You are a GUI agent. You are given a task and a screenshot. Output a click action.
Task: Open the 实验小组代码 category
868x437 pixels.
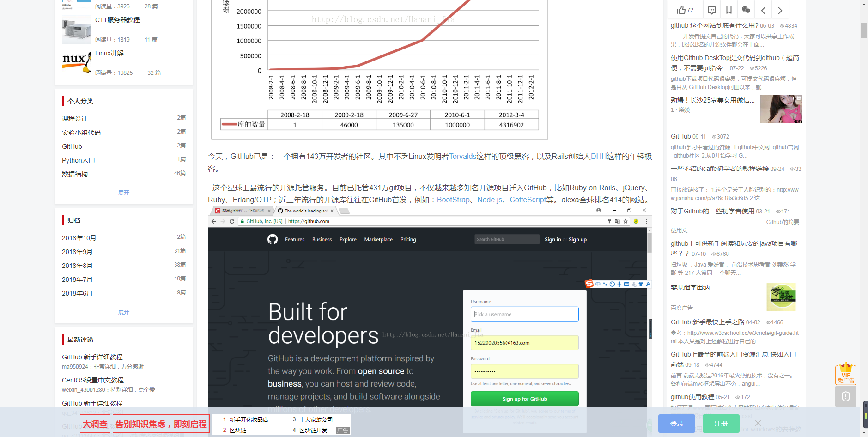tap(81, 133)
